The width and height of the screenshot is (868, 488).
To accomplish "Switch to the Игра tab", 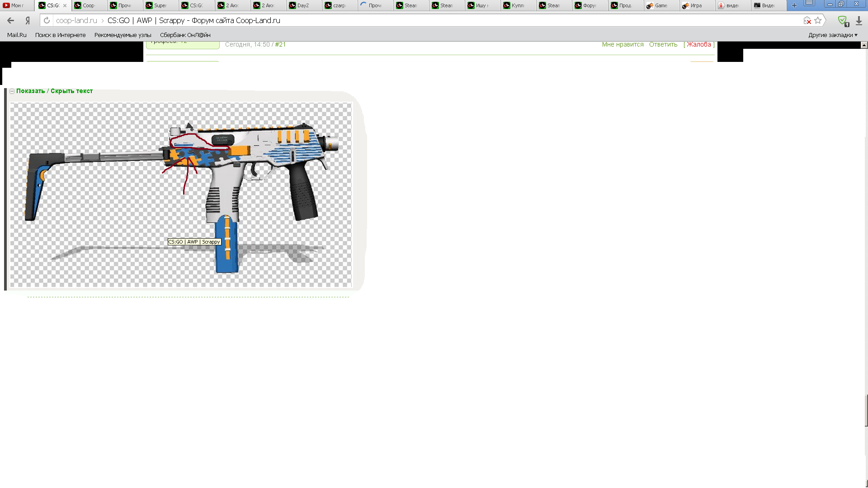I will click(696, 5).
